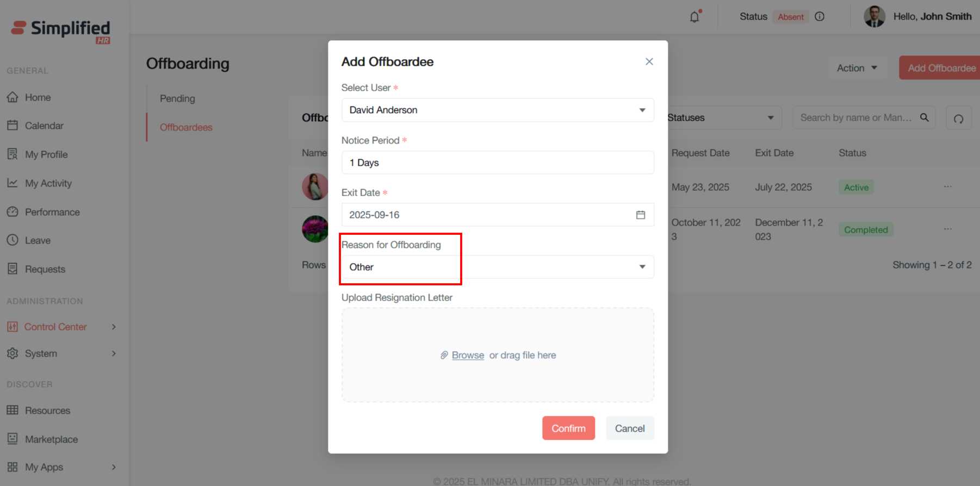Screen dimensions: 980x486
Task: Open the Exit Date calendar picker
Action: pos(641,215)
